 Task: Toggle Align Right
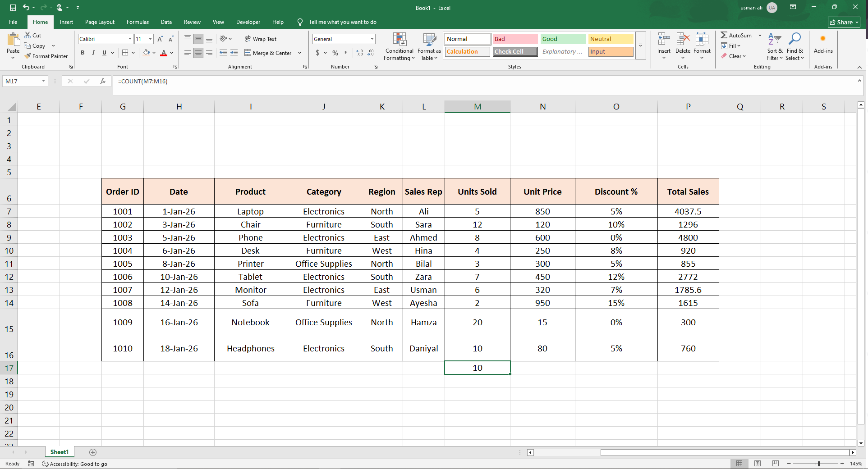pos(209,53)
